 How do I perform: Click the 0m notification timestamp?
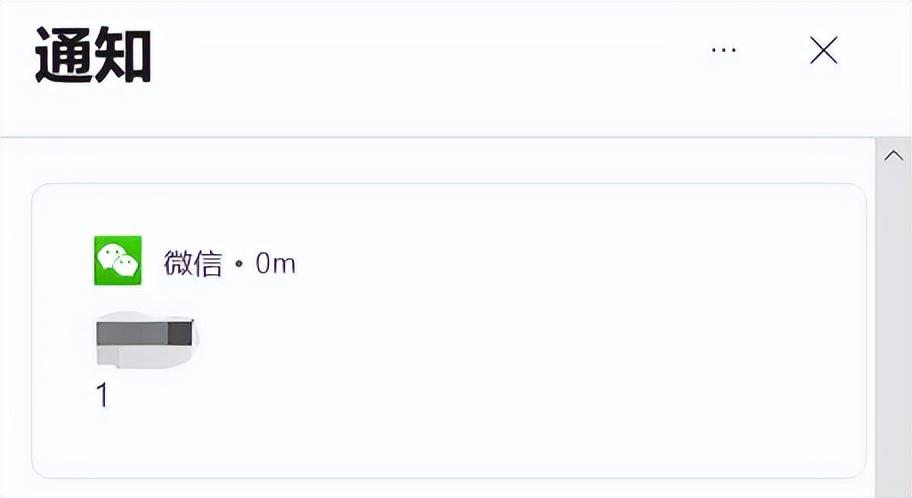click(275, 264)
